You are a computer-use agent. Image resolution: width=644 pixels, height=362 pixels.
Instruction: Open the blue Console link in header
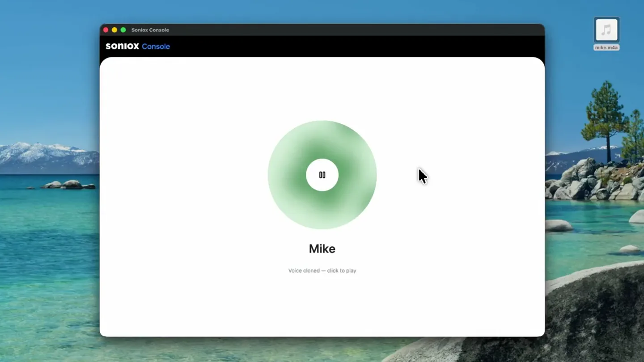tap(156, 46)
